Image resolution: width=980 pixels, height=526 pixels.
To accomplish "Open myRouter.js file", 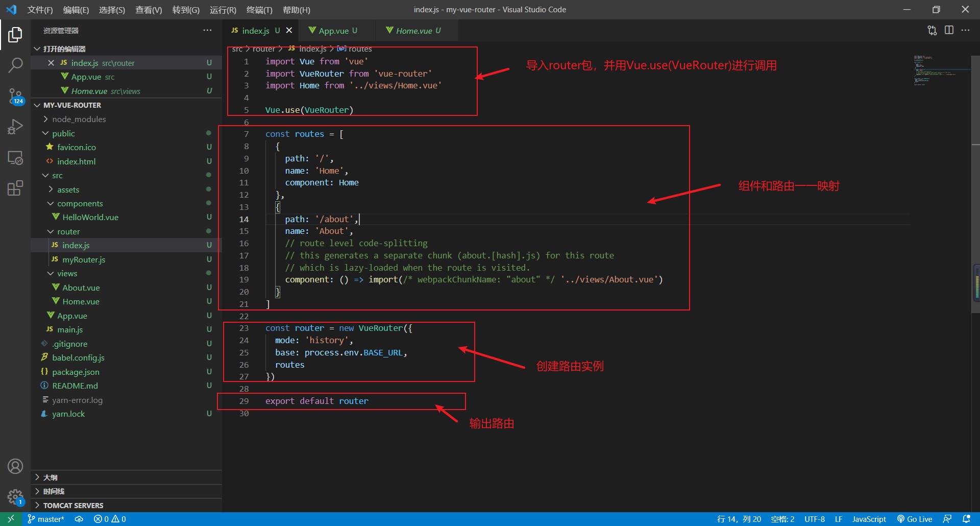I will pyautogui.click(x=126, y=259).
